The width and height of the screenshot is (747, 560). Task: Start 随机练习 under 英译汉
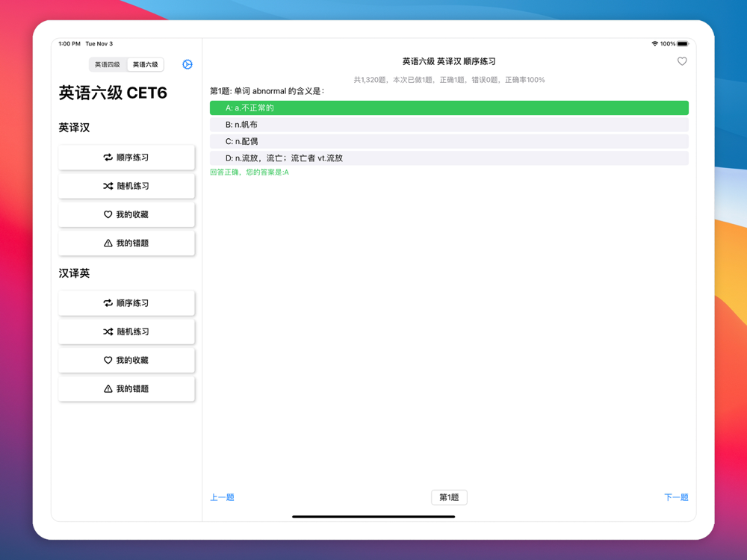pyautogui.click(x=126, y=186)
